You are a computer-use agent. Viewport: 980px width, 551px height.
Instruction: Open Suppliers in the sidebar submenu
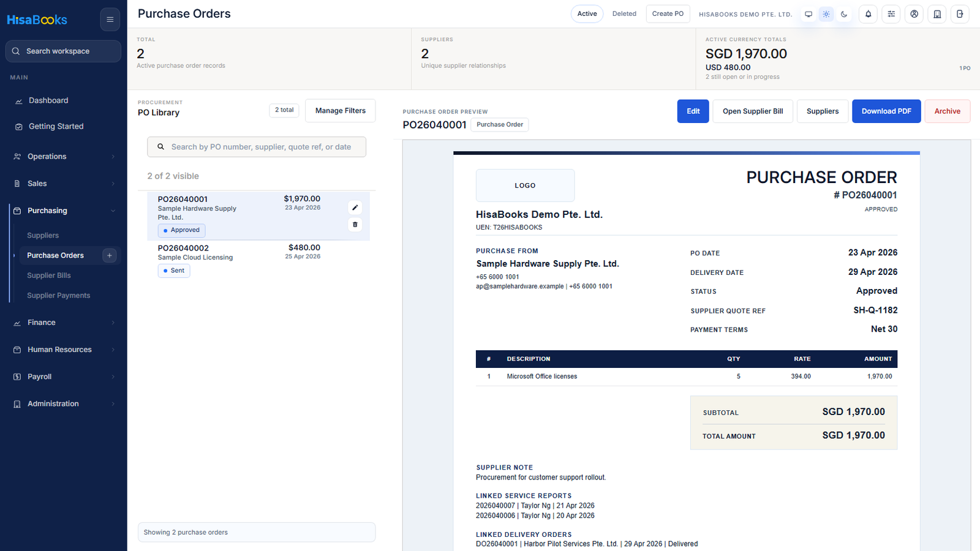(43, 235)
